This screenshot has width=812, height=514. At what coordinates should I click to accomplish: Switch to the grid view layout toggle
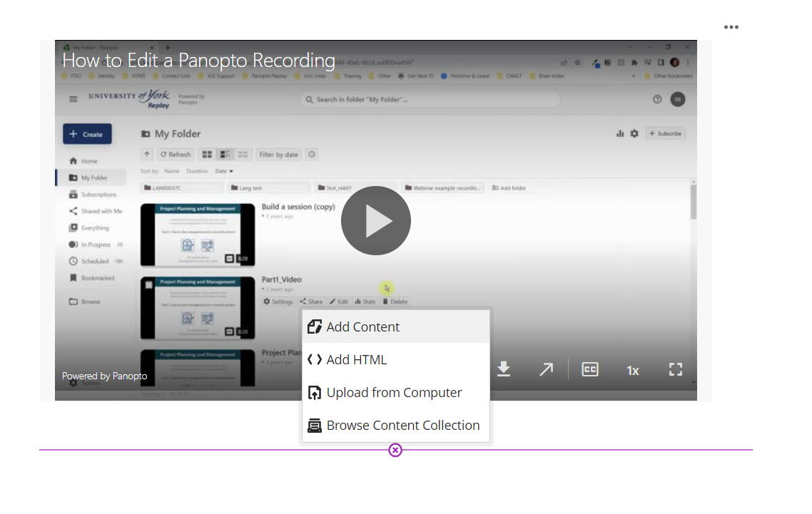pos(207,154)
